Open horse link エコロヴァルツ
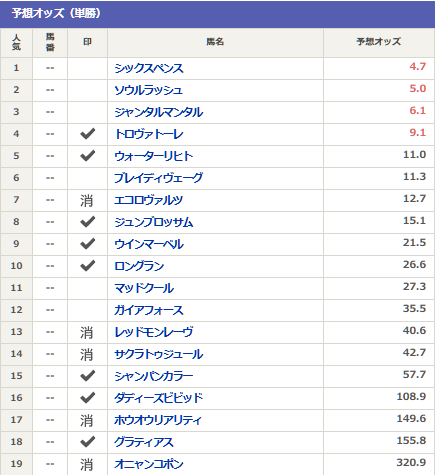Viewport: 435px width, 475px height. (149, 200)
